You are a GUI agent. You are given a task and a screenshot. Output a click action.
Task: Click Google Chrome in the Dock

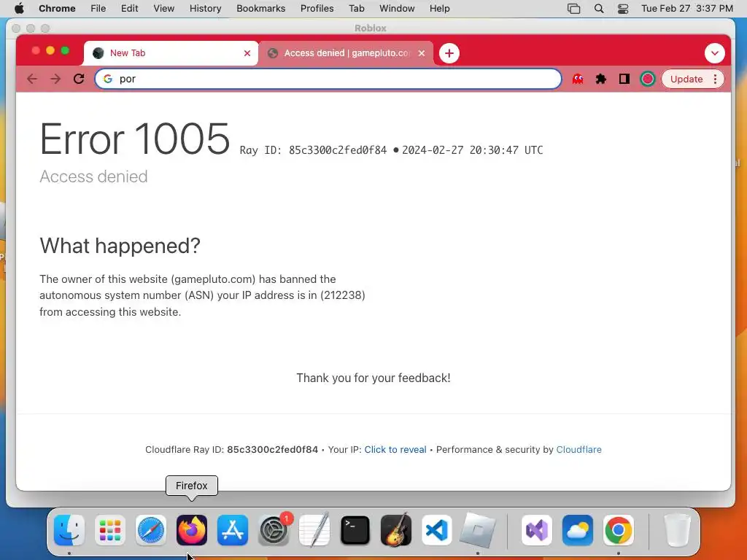[619, 530]
